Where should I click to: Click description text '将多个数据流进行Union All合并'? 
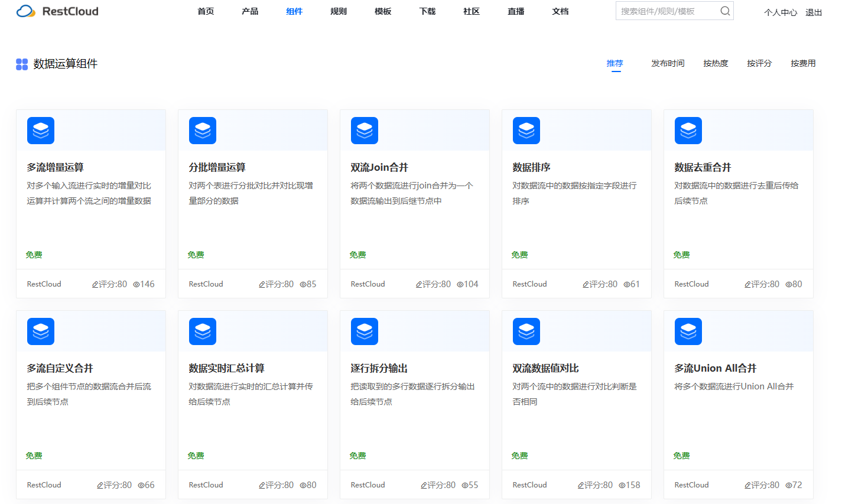[x=734, y=386]
